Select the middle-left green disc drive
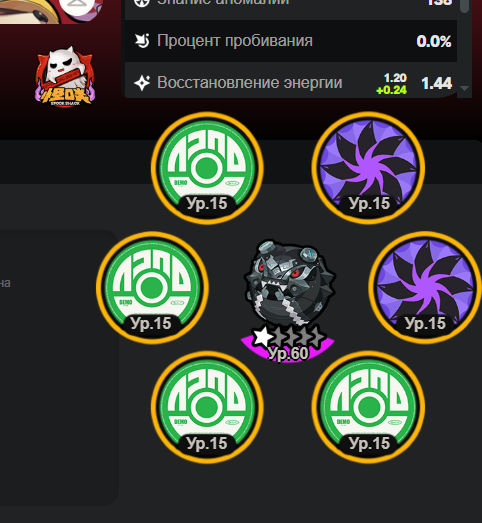The image size is (482, 523). (x=152, y=288)
